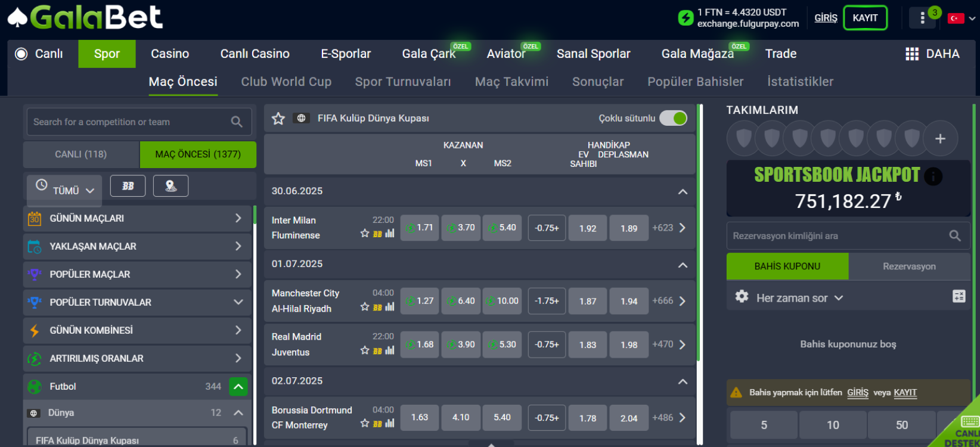Open stats chart icon for Real Madrid match
Image resolution: width=980 pixels, height=447 pixels.
[390, 350]
